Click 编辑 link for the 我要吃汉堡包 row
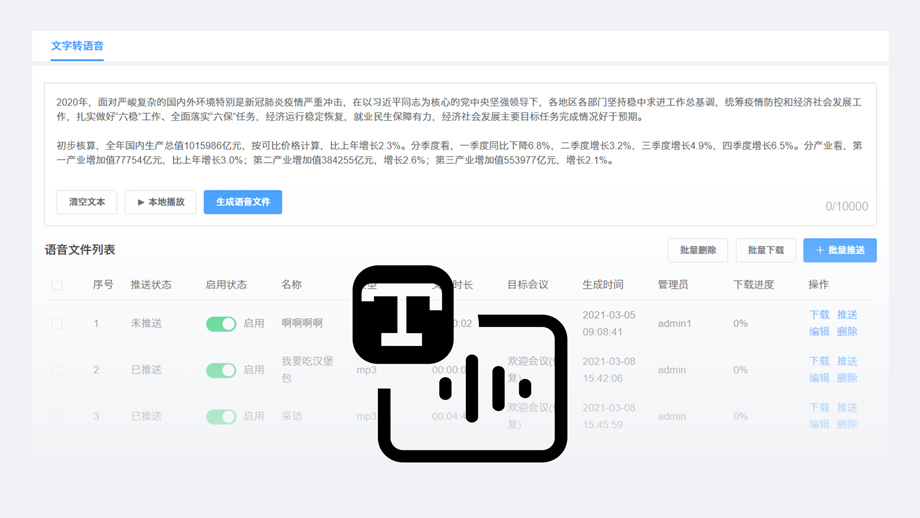 (x=819, y=378)
